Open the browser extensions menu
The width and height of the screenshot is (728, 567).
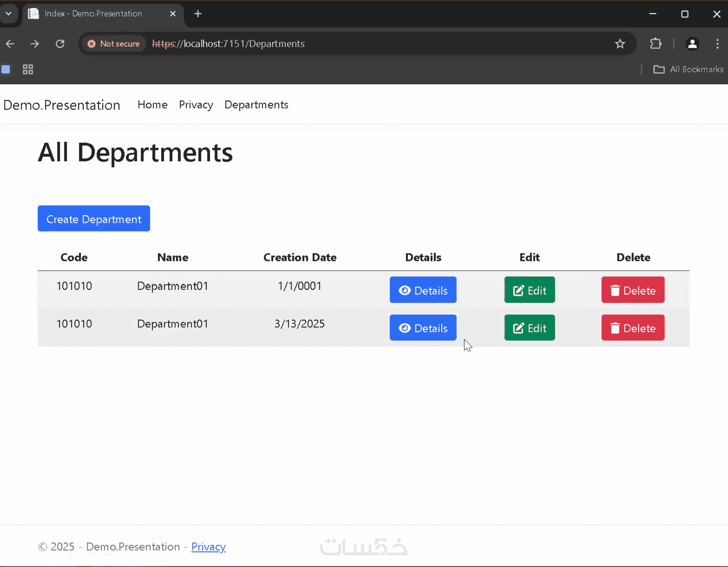point(656,43)
